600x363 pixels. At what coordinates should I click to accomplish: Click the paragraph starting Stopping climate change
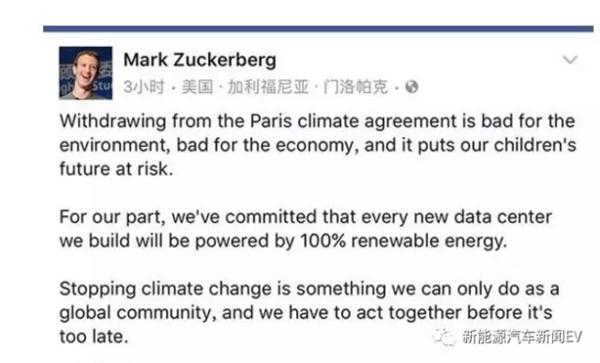pyautogui.click(x=309, y=313)
